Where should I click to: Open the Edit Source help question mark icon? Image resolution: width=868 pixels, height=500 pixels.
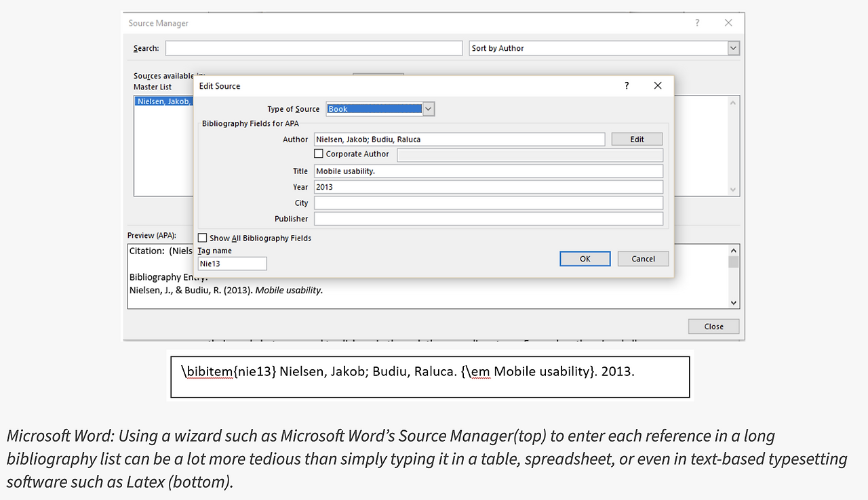click(x=626, y=85)
